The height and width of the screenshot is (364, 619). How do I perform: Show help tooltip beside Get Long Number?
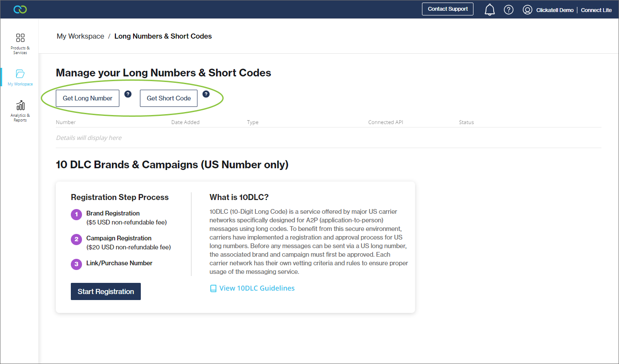[128, 94]
